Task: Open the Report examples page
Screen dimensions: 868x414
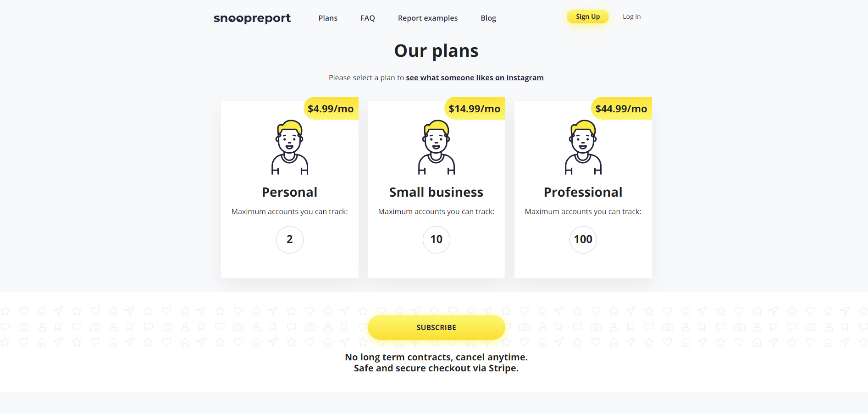Action: coord(427,18)
